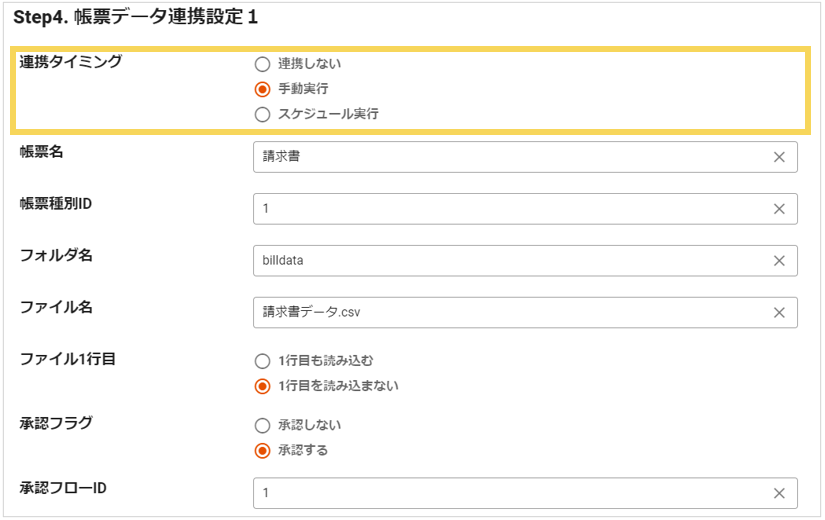Choose the 1行目を読み込まない radio option
825x520 pixels.
(263, 386)
